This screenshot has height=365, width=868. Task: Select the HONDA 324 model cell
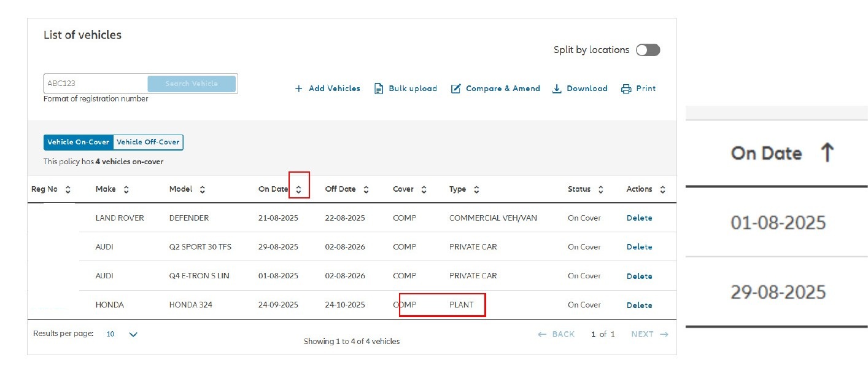click(x=191, y=305)
